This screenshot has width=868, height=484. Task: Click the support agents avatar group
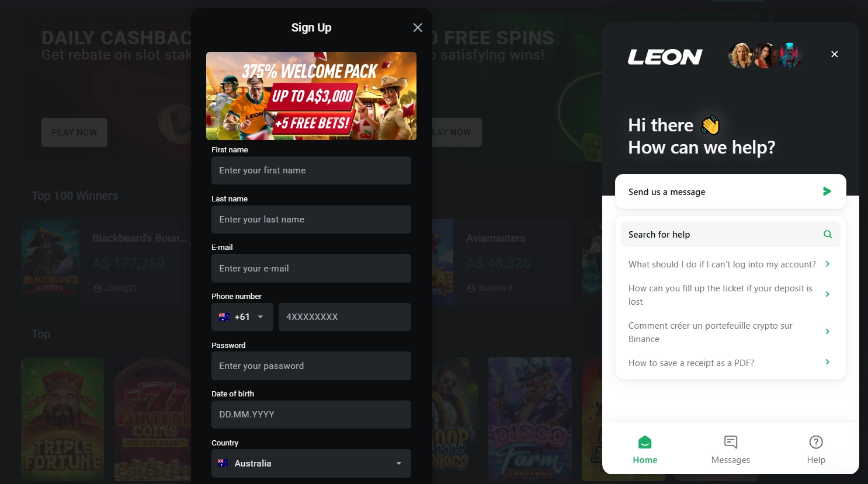tap(765, 56)
